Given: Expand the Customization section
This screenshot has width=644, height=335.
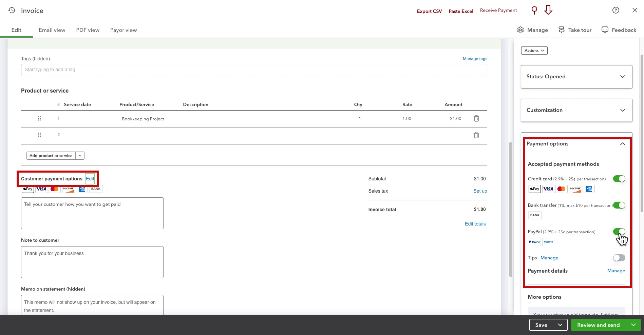Looking at the screenshot, I should (576, 110).
